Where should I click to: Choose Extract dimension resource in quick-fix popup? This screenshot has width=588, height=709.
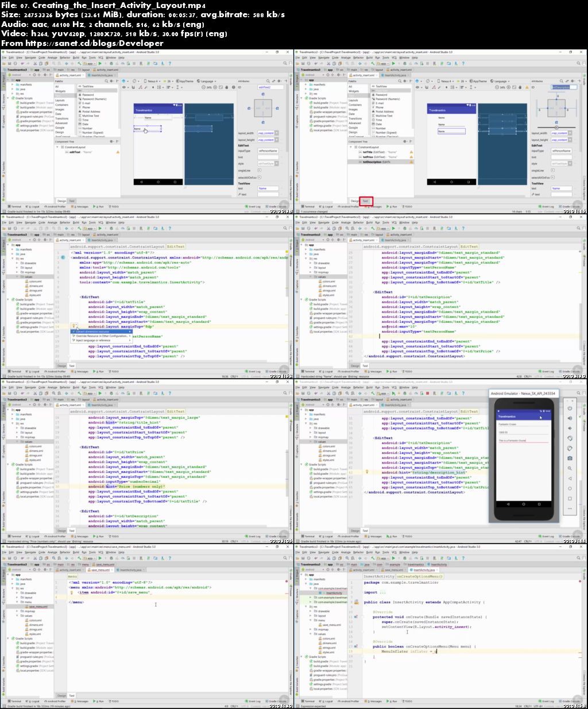[x=101, y=332]
